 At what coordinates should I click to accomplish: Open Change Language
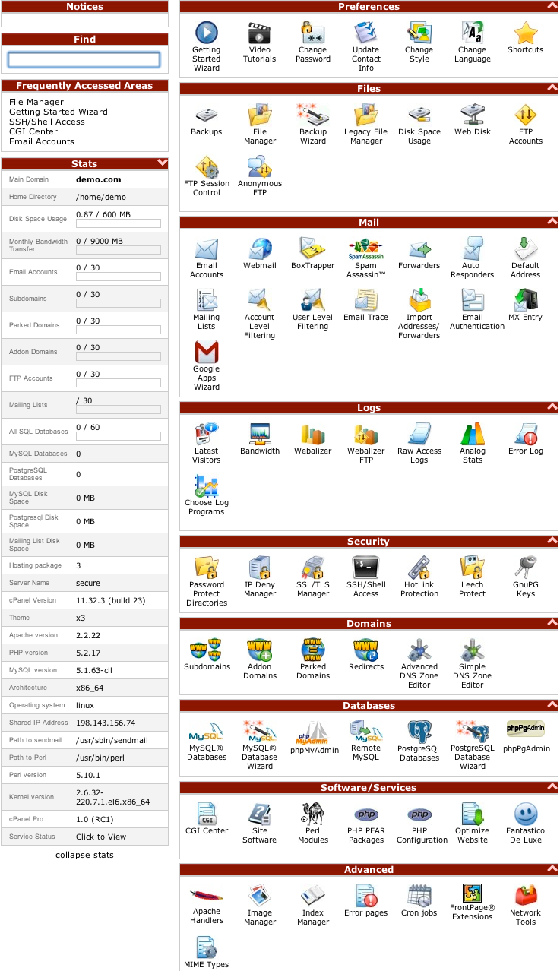(x=473, y=33)
